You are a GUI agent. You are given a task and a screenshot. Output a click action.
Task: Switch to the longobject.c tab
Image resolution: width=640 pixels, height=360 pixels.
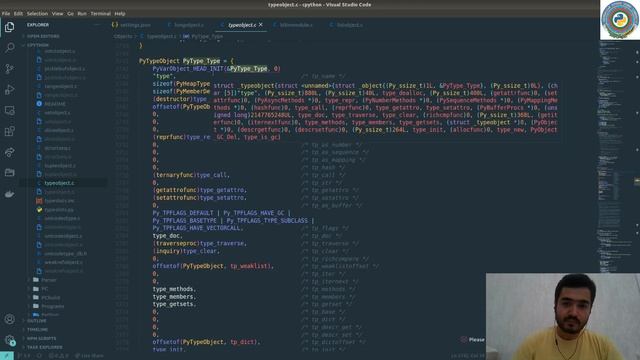click(x=185, y=25)
